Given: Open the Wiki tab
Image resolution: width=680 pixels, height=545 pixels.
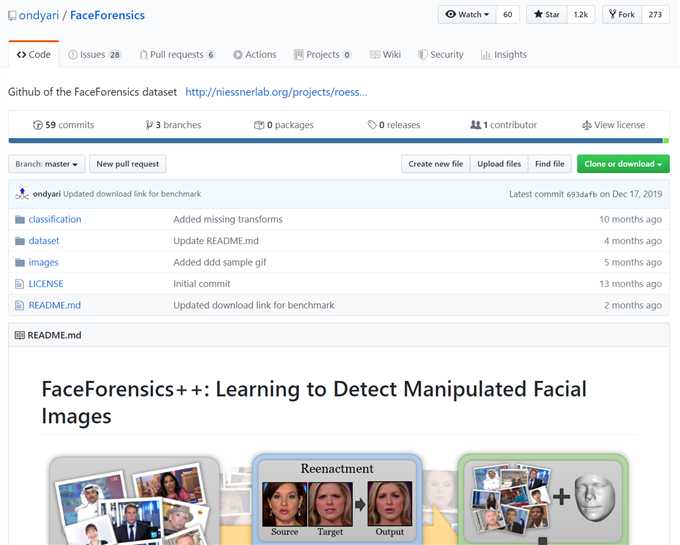Looking at the screenshot, I should pos(385,55).
